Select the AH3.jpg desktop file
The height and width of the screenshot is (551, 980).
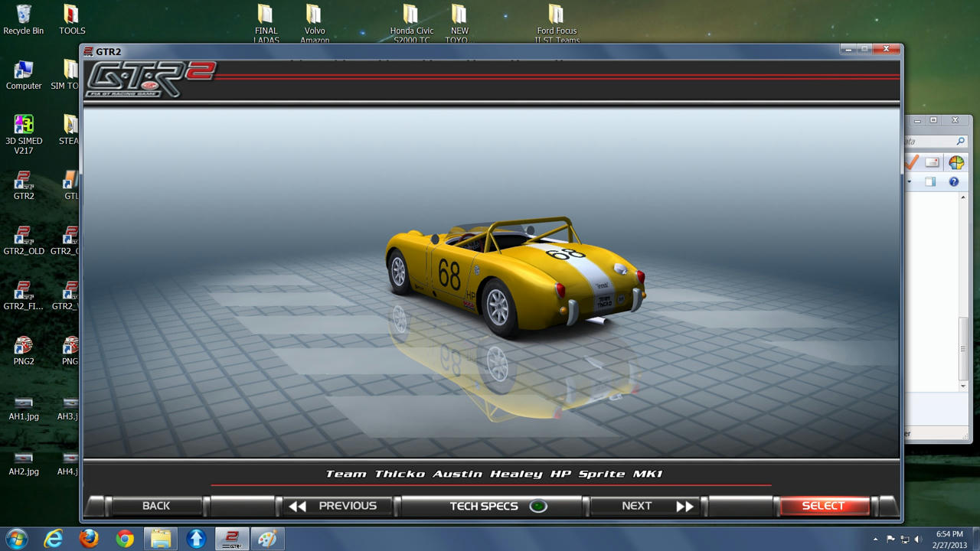point(68,408)
